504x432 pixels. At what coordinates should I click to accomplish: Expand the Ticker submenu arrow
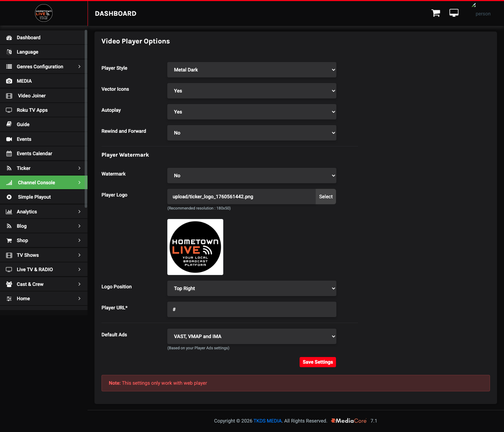coord(79,168)
